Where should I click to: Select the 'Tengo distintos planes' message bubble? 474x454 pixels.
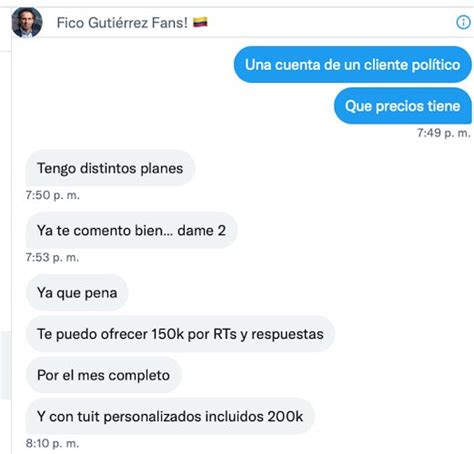coord(110,168)
